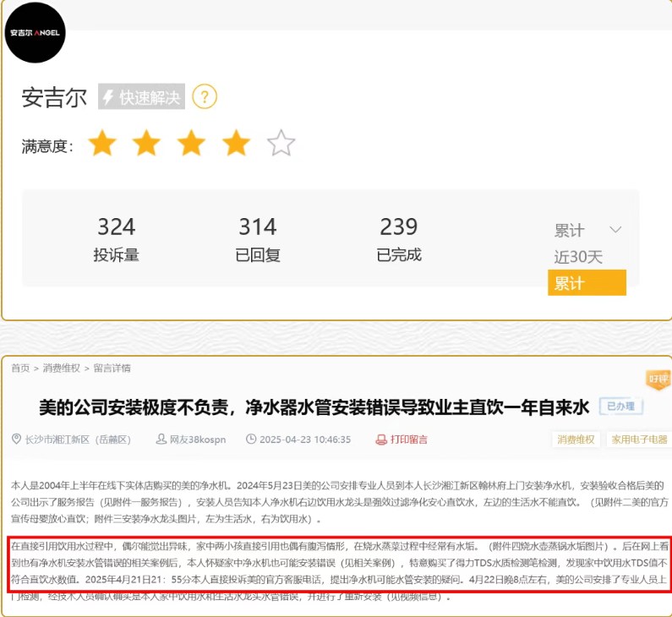Click the 已办理 status badge

point(621,407)
